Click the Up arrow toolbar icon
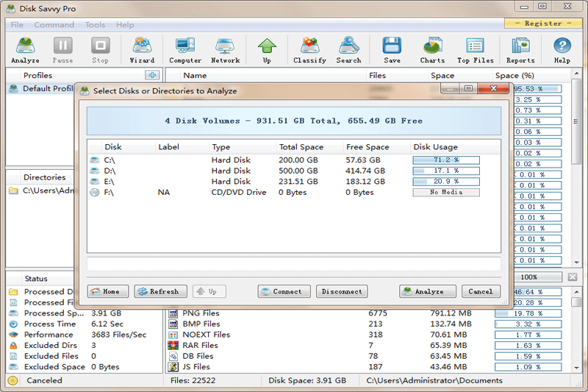588x392 pixels. click(267, 50)
